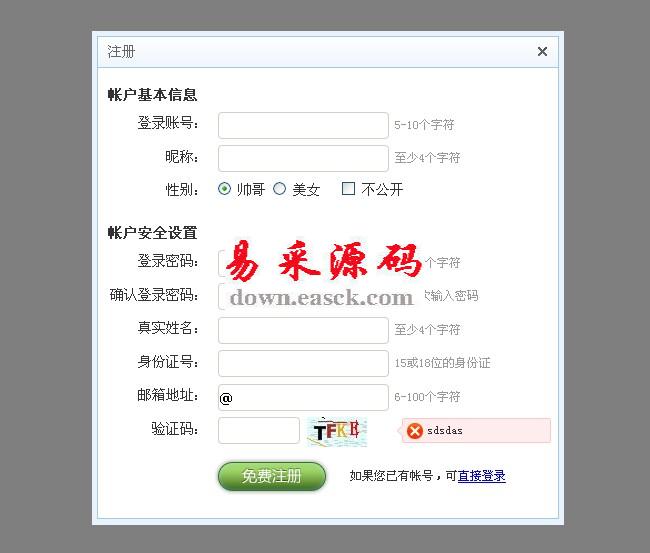Click the 注册 dialog title bar

[328, 52]
